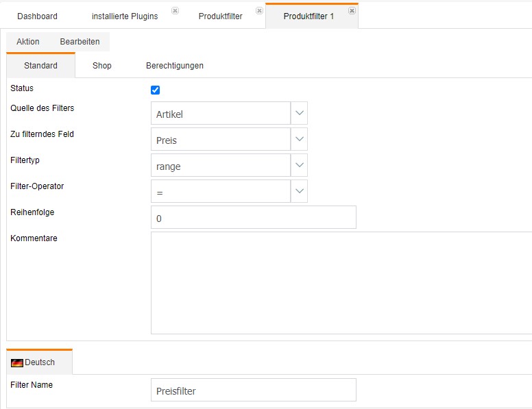Click the Reihenfolge input field
Screen dimensions: 532x409
point(254,217)
